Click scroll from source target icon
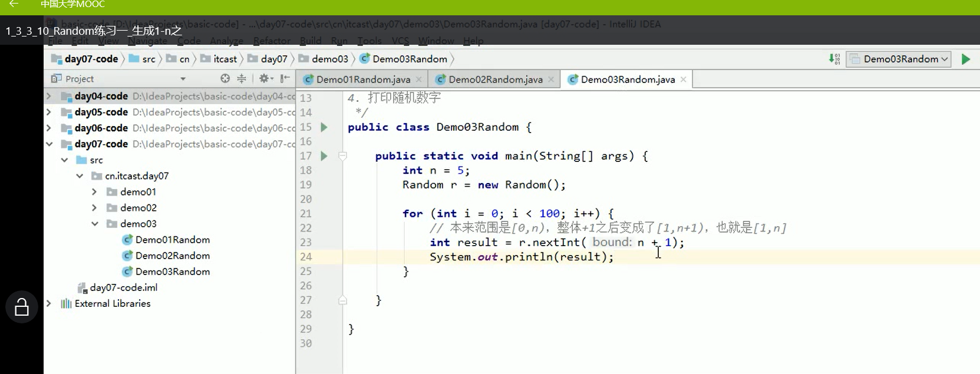Screen dimensions: 980x374 coord(225,78)
